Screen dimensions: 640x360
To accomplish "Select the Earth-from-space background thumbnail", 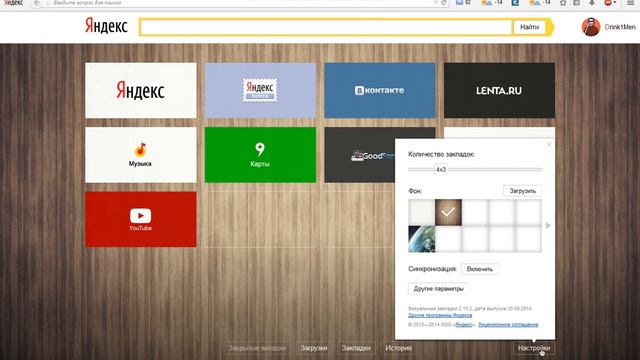I will [422, 239].
